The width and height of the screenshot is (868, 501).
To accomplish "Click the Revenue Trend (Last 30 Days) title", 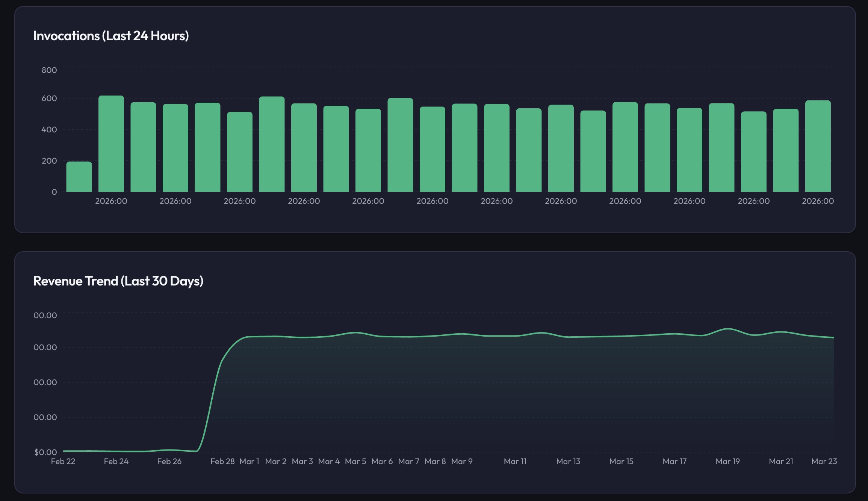I will coord(118,280).
